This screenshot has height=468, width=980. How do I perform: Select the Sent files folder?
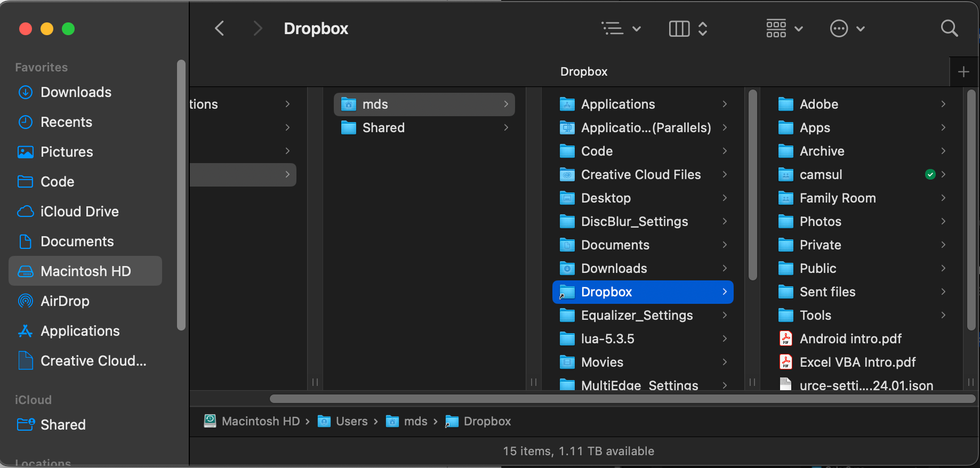point(862,292)
